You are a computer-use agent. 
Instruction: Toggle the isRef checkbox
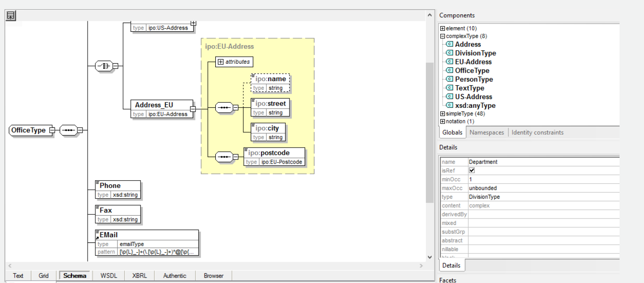472,171
